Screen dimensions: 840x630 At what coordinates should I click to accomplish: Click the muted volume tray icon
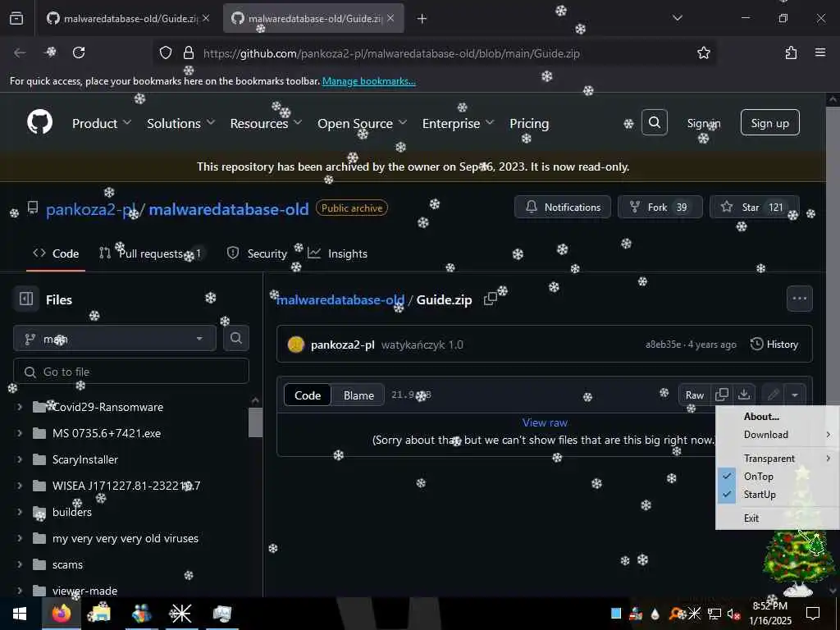pyautogui.click(x=733, y=614)
